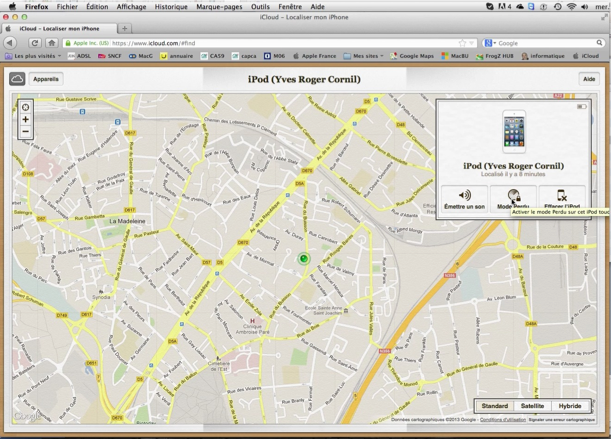This screenshot has width=611, height=439.
Task: Click the green iPod location dot
Action: pos(304,258)
